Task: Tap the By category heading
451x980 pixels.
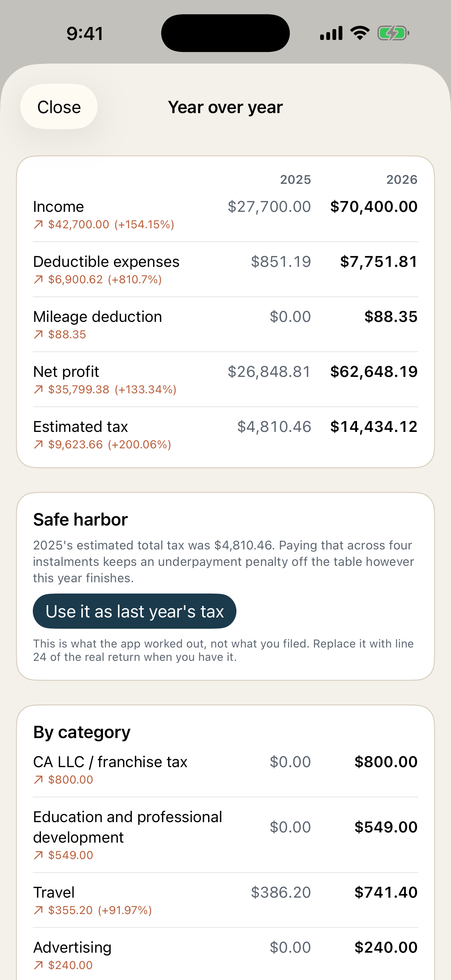Action: pos(82,732)
